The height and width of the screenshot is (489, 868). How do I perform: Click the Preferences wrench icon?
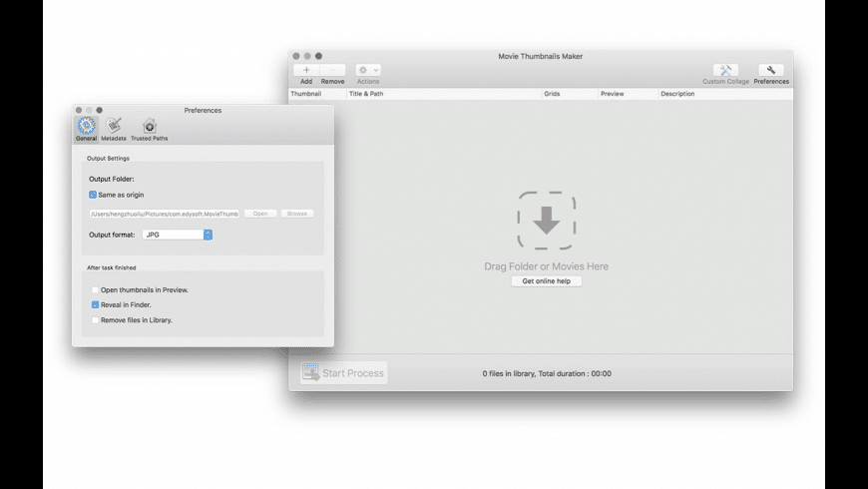pos(771,70)
